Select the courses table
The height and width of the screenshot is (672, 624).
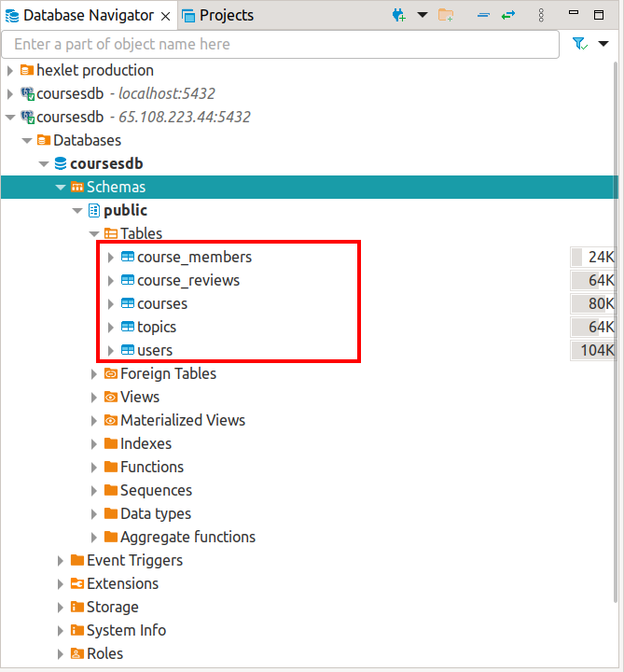click(x=161, y=303)
